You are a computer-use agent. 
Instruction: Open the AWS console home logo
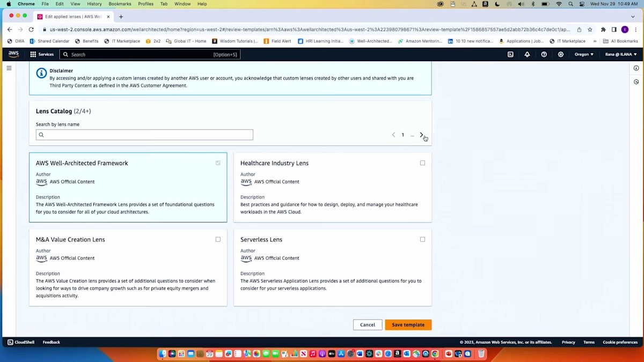[13, 54]
